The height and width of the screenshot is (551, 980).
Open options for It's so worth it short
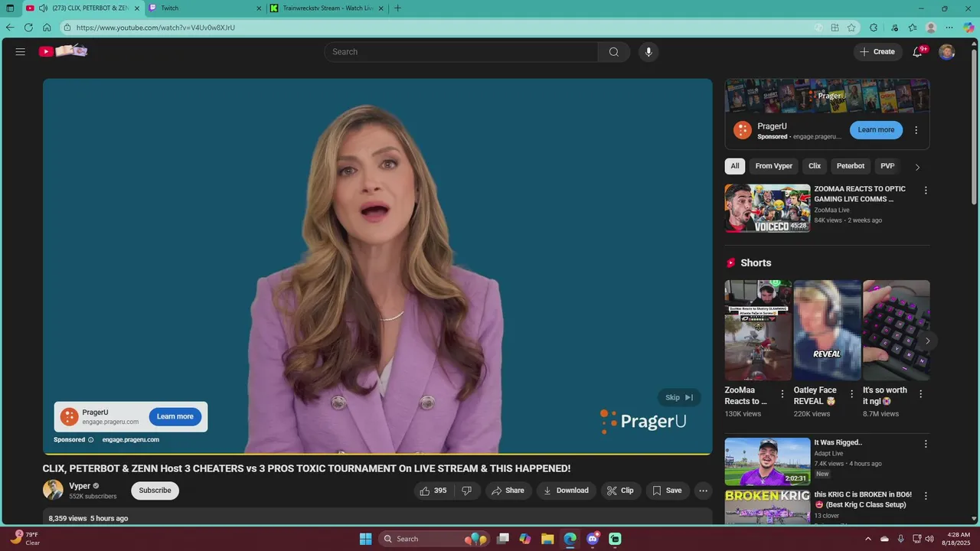(920, 394)
